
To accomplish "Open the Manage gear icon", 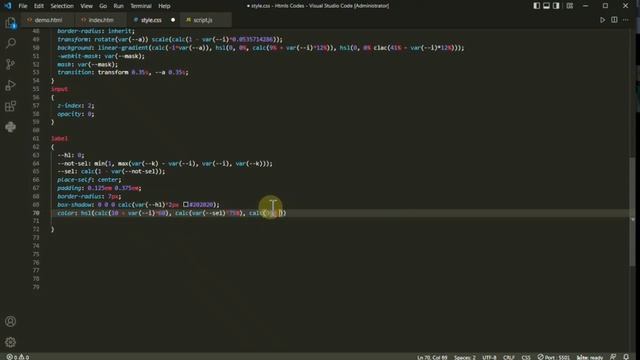I will click(x=11, y=342).
